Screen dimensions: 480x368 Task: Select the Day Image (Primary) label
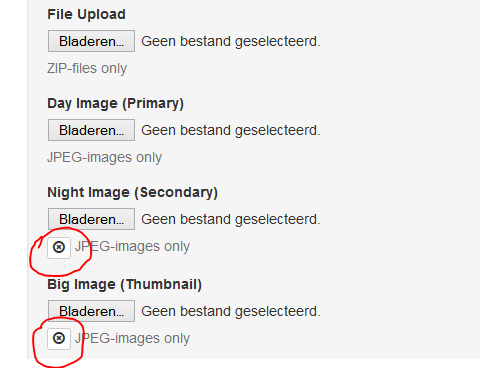[115, 104]
